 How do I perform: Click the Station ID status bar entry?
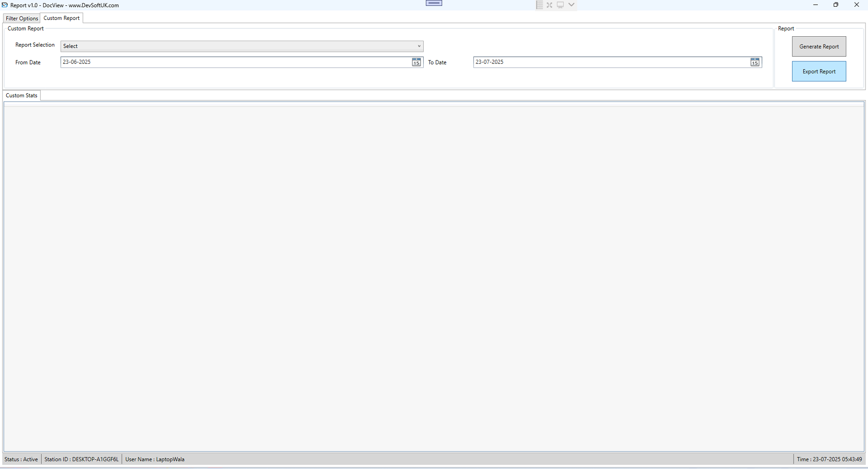[x=81, y=459]
